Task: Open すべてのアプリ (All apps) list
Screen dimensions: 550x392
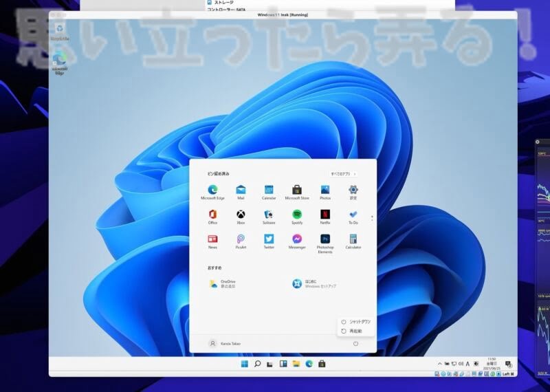Action: [343, 174]
